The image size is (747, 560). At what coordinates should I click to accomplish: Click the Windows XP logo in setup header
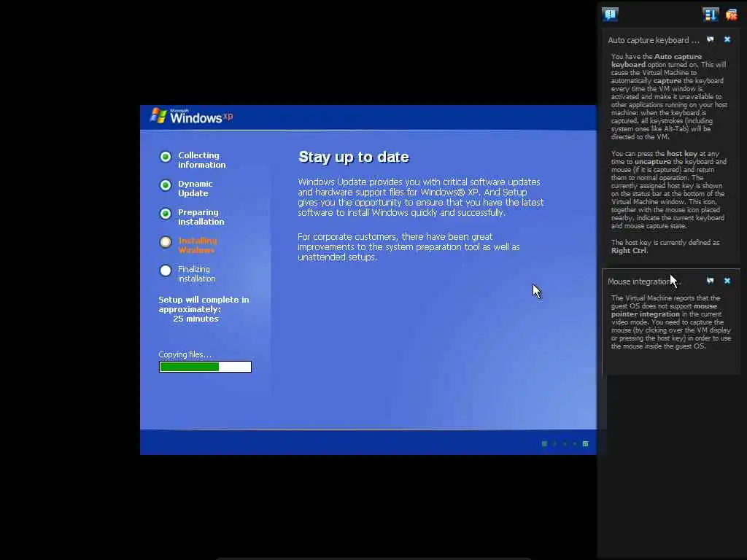point(192,116)
